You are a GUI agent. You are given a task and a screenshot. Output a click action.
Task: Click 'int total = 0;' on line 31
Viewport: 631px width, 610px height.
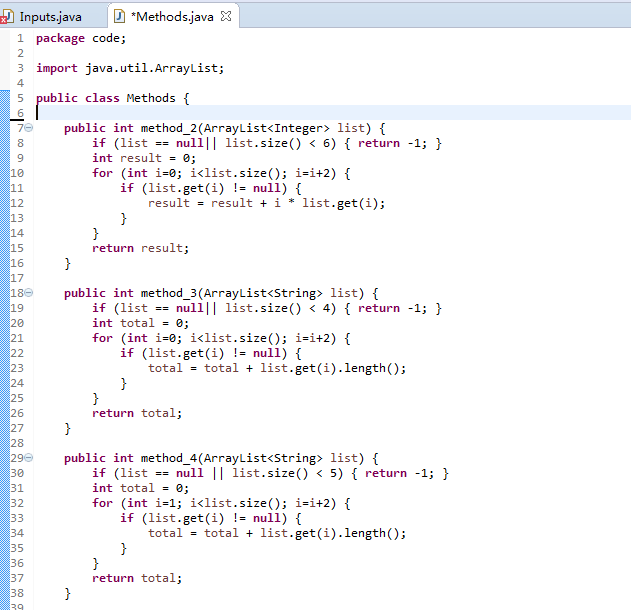point(140,488)
